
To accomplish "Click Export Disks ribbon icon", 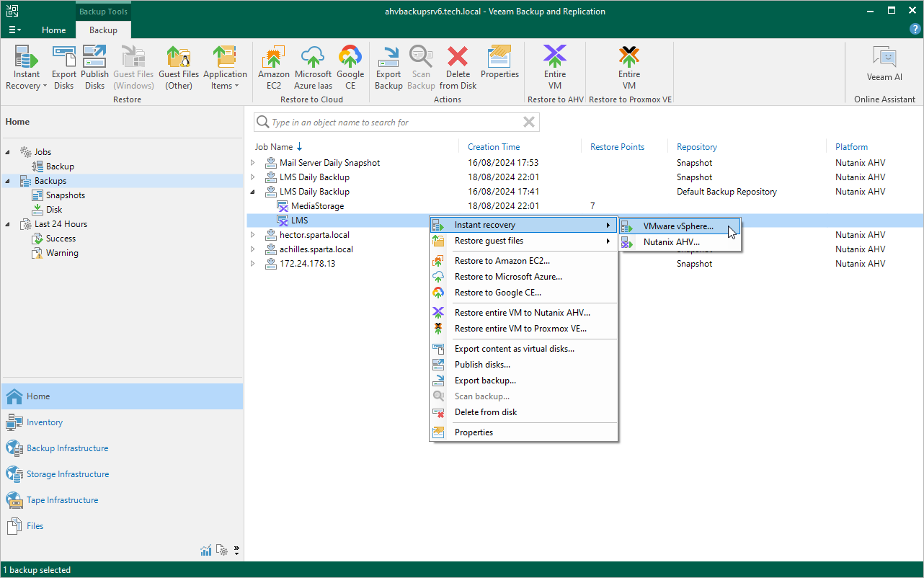I will pyautogui.click(x=63, y=68).
